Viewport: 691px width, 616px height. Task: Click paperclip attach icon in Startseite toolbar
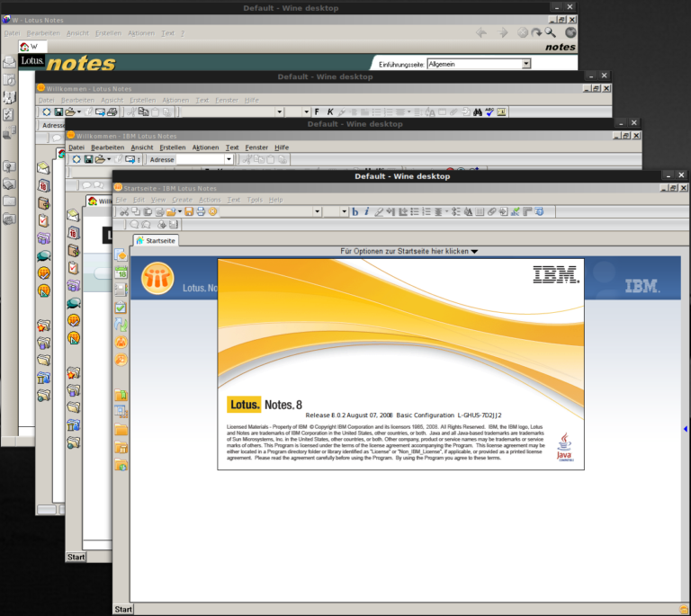[491, 212]
